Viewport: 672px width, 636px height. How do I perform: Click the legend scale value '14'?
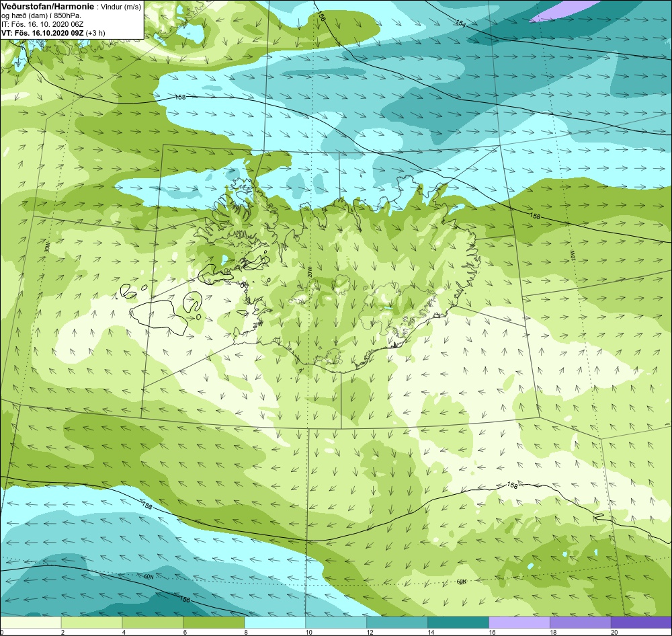click(x=431, y=632)
